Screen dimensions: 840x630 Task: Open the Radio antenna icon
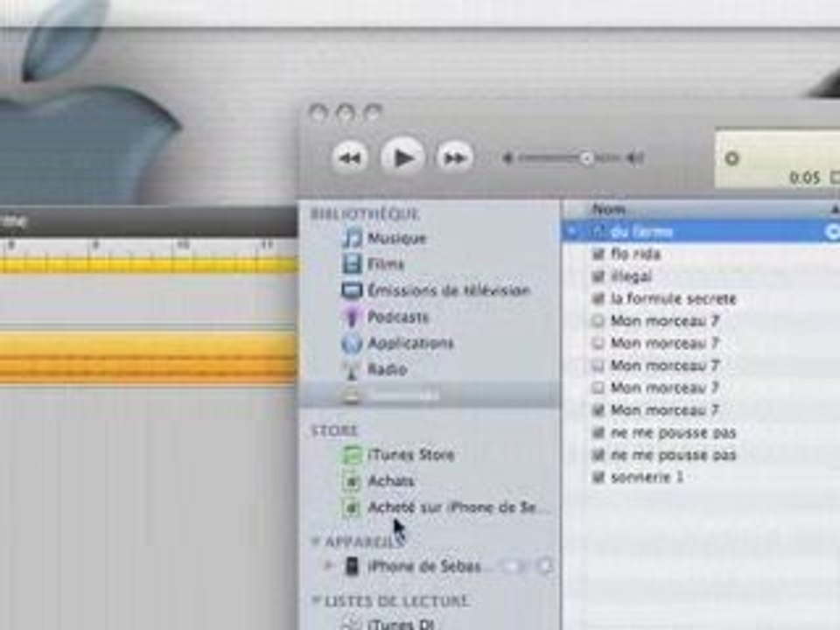point(352,369)
